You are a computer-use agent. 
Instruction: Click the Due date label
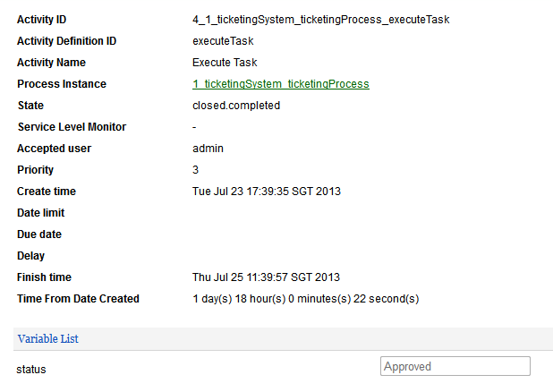[x=40, y=234]
